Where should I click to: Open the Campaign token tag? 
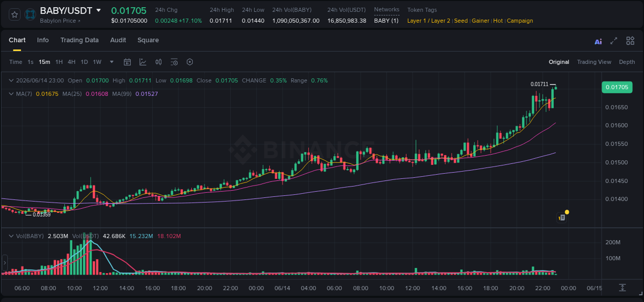click(520, 21)
